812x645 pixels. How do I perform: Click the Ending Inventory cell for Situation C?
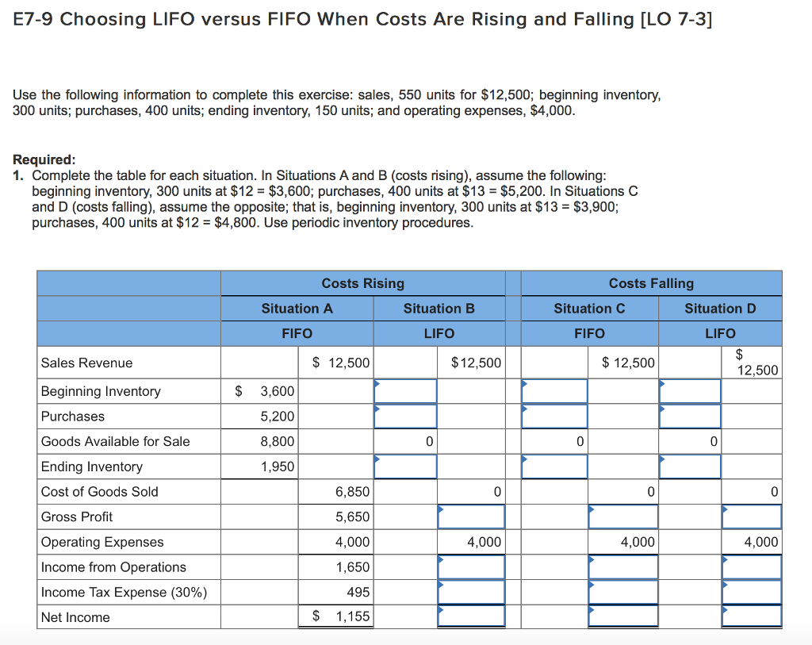[554, 466]
